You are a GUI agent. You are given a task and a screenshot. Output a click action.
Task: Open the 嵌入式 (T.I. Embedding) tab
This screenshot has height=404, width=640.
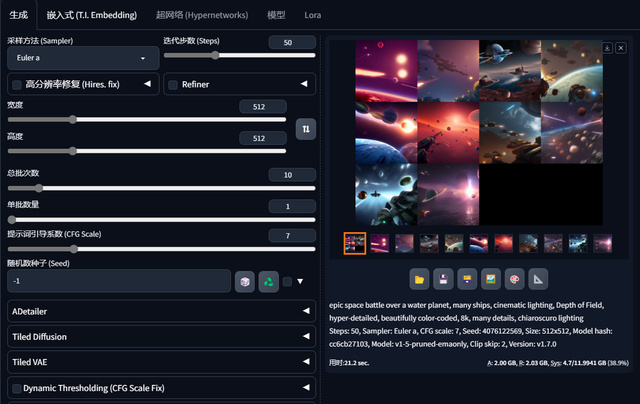click(x=92, y=15)
